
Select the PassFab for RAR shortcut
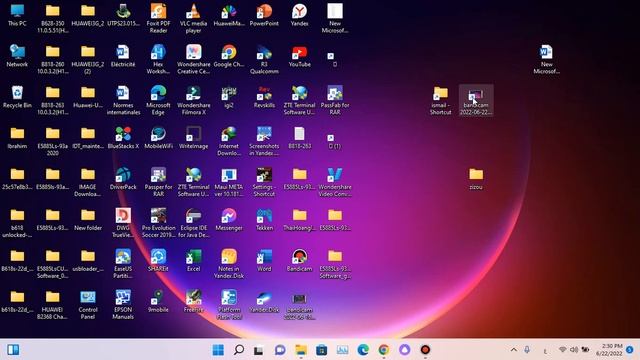[335, 100]
